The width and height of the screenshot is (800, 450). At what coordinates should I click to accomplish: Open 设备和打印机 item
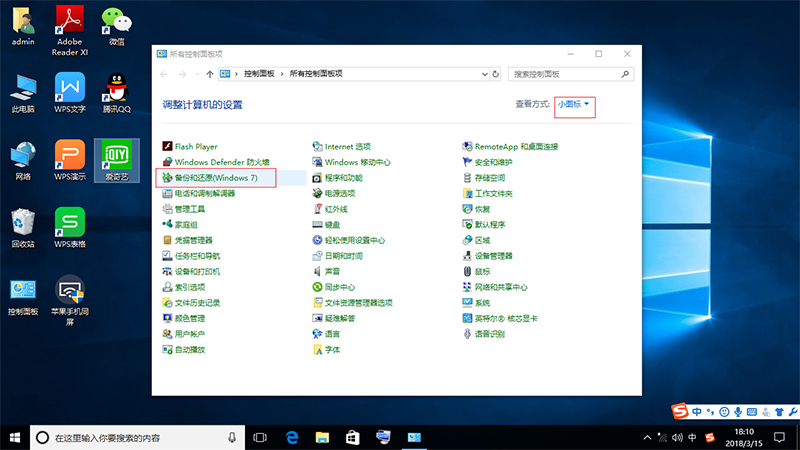coord(191,271)
